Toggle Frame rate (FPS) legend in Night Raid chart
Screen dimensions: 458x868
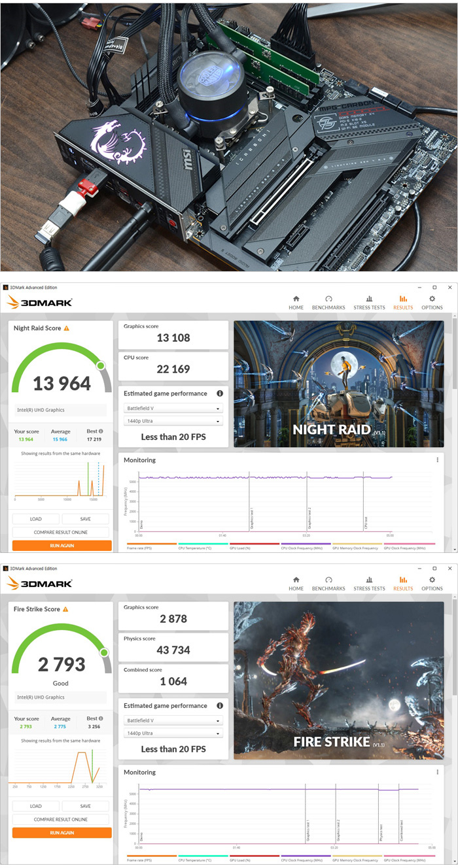point(152,546)
